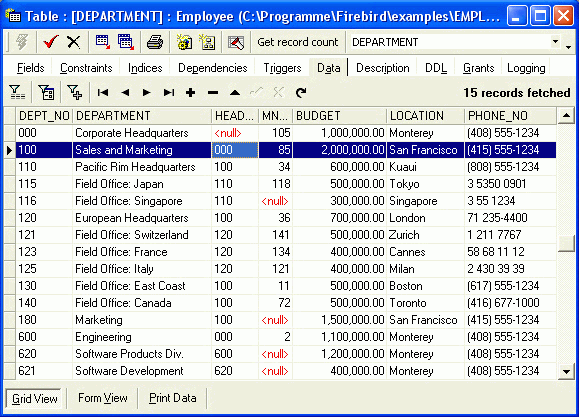This screenshot has height=417, width=579.
Task: Sort by the BUDGET column header
Action: tap(339, 116)
